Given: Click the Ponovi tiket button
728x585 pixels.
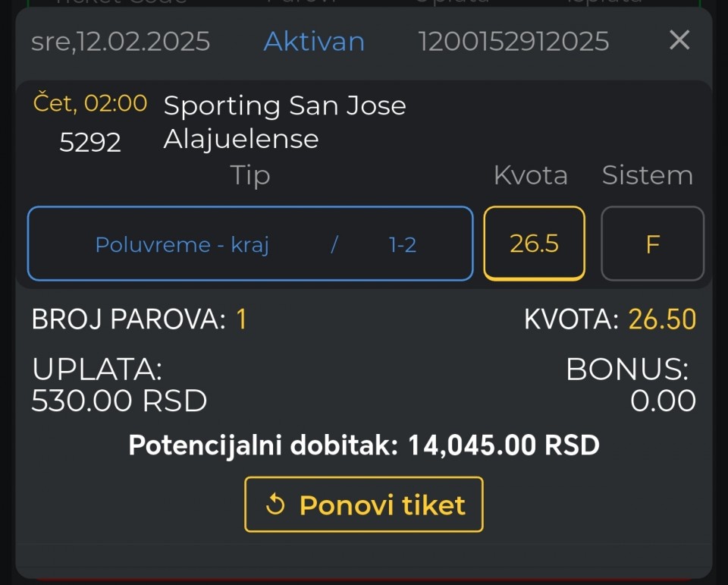Looking at the screenshot, I should 364,505.
